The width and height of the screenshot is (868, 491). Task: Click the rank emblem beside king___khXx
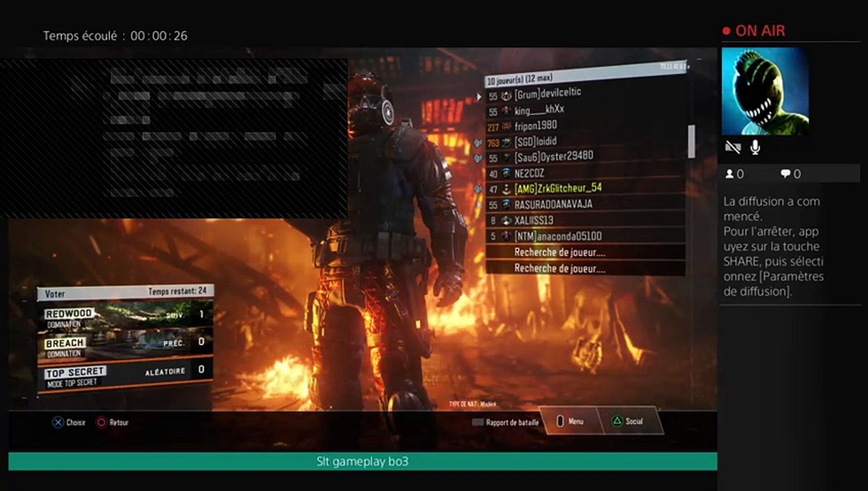(506, 111)
